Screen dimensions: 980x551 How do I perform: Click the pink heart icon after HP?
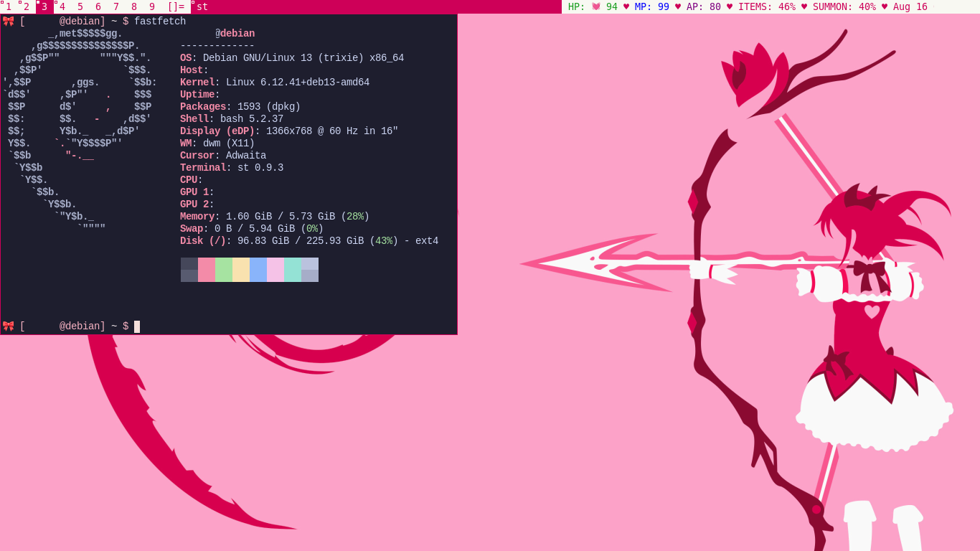tap(596, 6)
